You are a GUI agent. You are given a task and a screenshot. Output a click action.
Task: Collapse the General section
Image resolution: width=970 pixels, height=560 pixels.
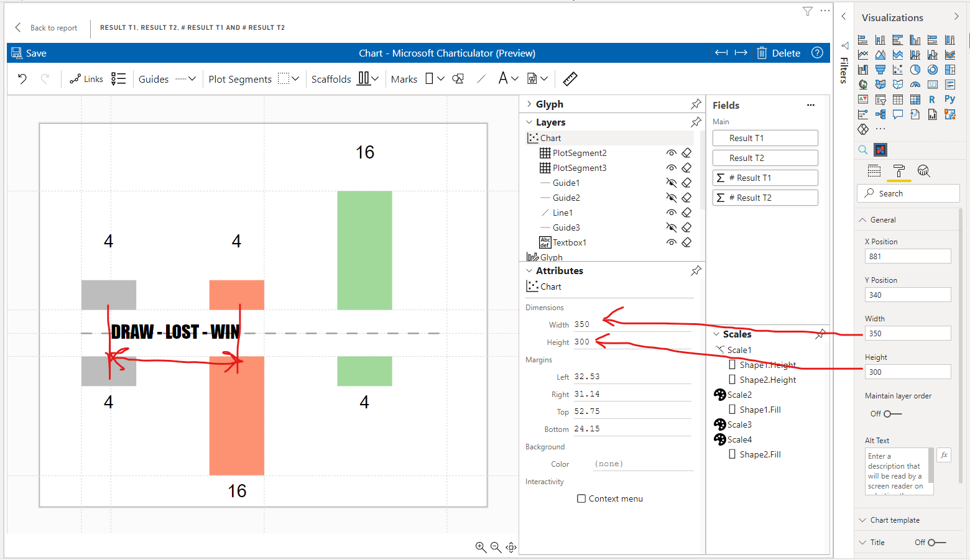(x=862, y=220)
